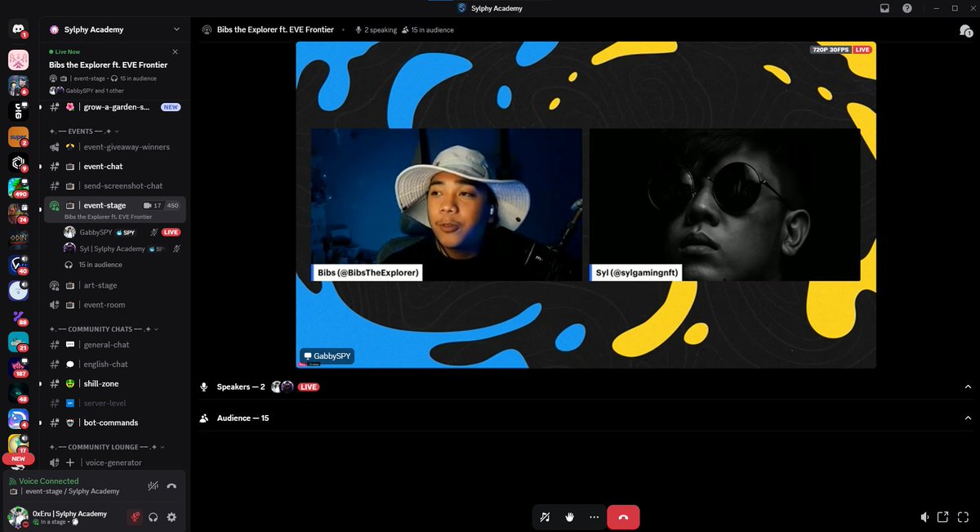Click the green Voice Connected status text

point(49,481)
